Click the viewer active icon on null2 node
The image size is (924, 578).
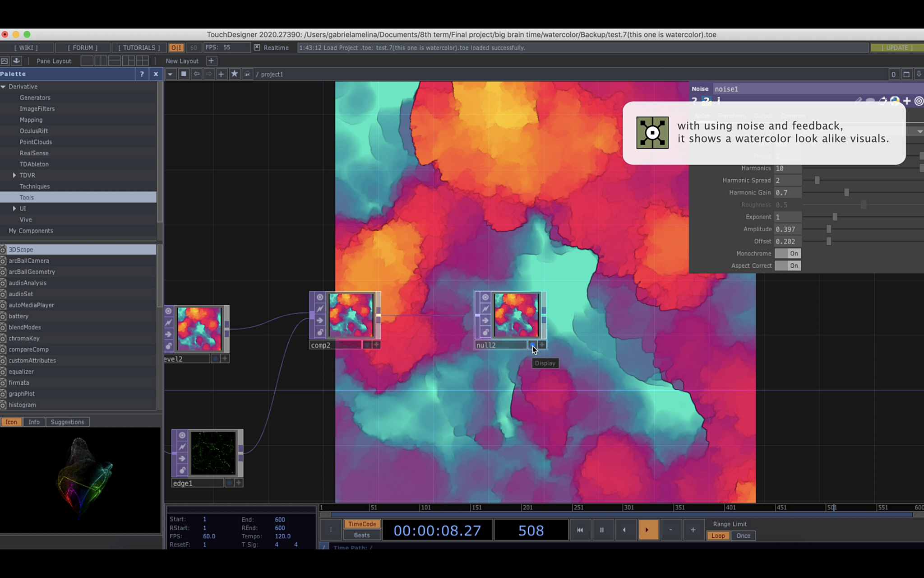(485, 297)
